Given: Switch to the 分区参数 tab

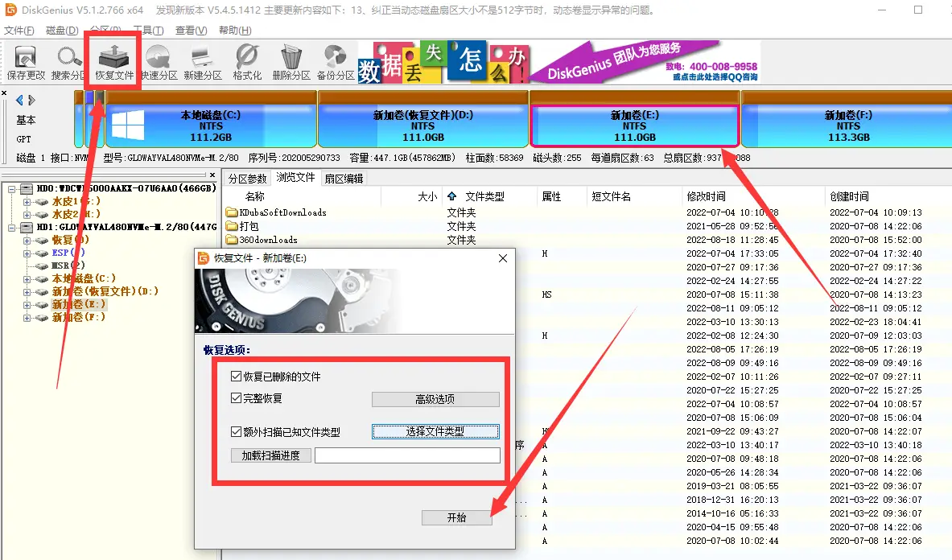Looking at the screenshot, I should 247,179.
